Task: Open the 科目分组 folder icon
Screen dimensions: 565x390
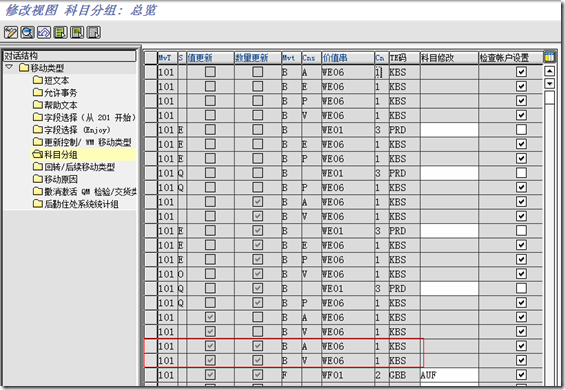Action: point(37,155)
